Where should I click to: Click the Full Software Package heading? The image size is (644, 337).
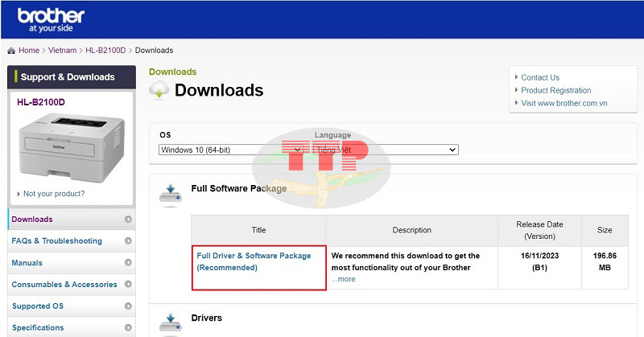[239, 188]
